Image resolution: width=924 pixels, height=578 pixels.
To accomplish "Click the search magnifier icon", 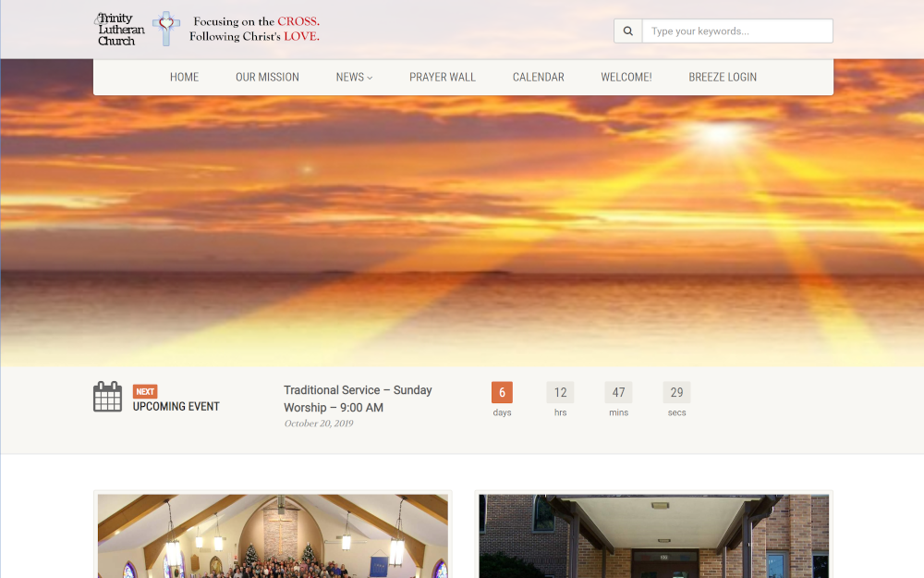I will pyautogui.click(x=628, y=31).
